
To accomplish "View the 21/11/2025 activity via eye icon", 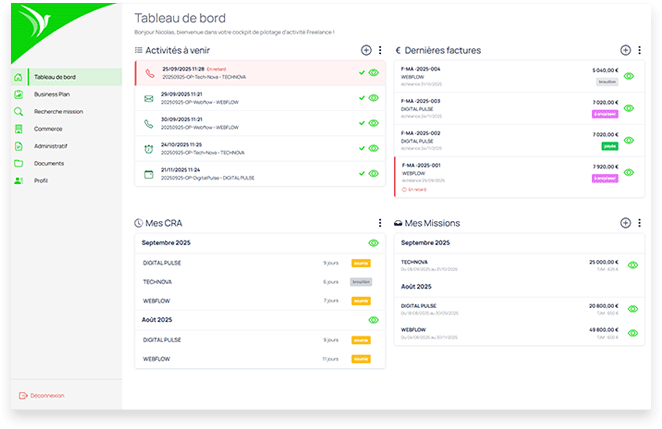I will 373,174.
